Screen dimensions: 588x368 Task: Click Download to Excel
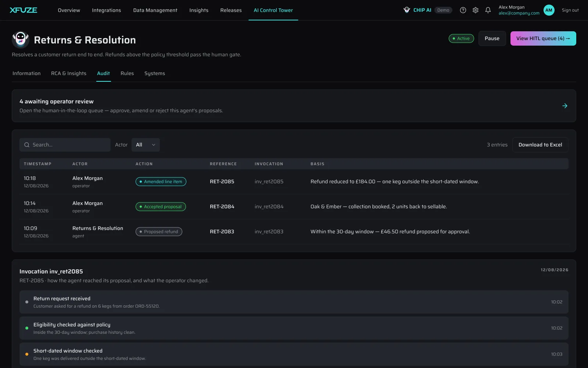pyautogui.click(x=540, y=145)
